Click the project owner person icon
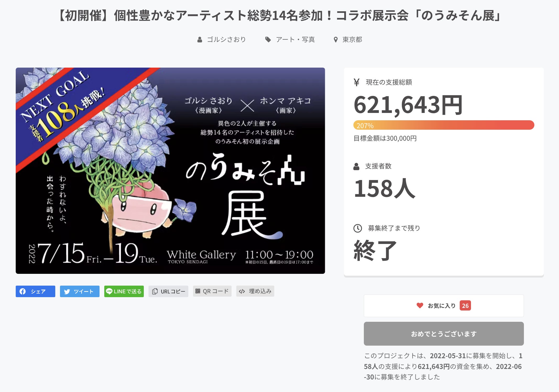The height and width of the screenshot is (392, 559). [x=200, y=40]
